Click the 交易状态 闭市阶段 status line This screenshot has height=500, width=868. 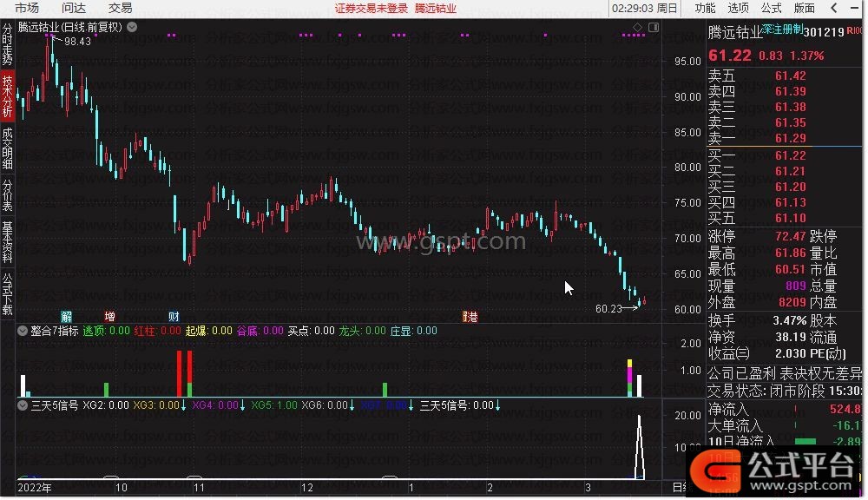click(785, 391)
